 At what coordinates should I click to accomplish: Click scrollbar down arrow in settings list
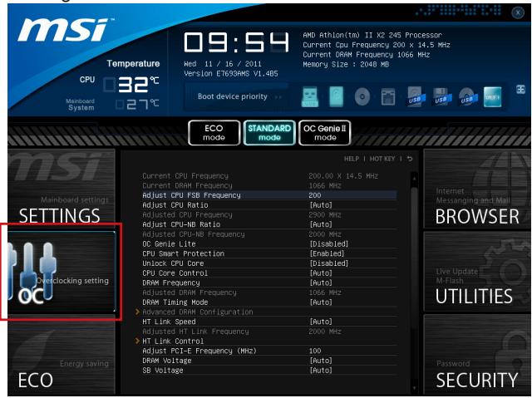tap(414, 388)
